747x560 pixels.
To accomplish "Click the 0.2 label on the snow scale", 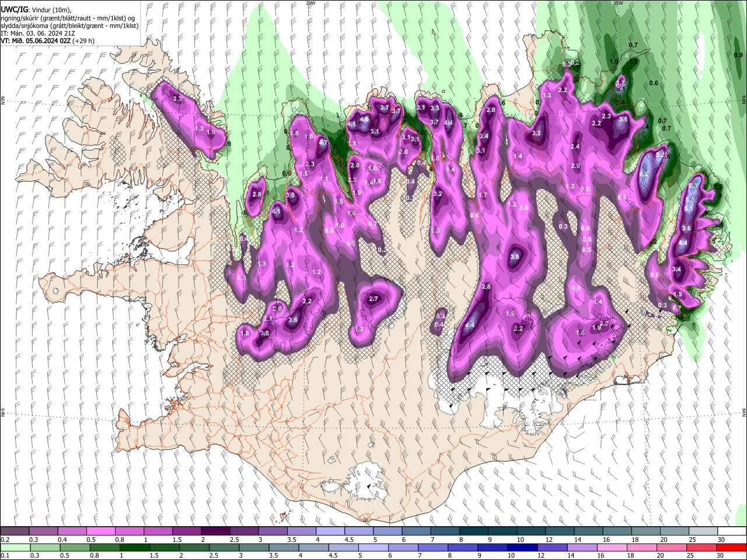I will pyautogui.click(x=5, y=540).
